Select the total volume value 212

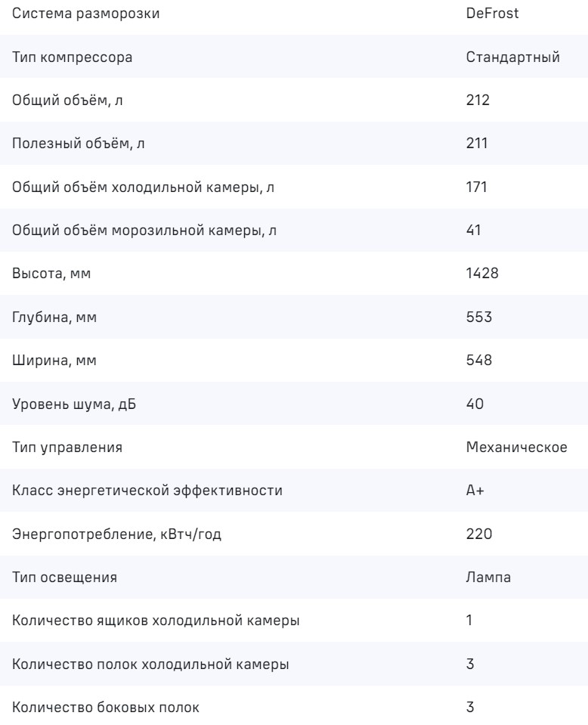point(479,100)
